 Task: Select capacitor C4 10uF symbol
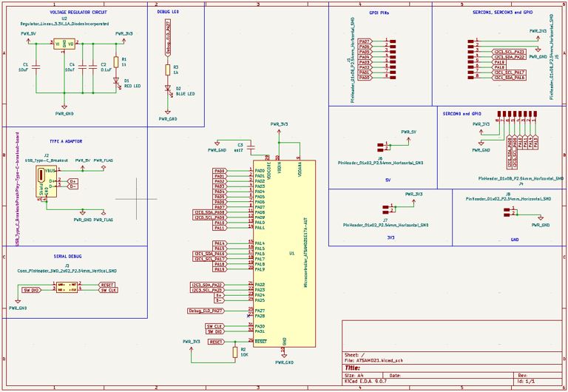pyautogui.click(x=83, y=67)
